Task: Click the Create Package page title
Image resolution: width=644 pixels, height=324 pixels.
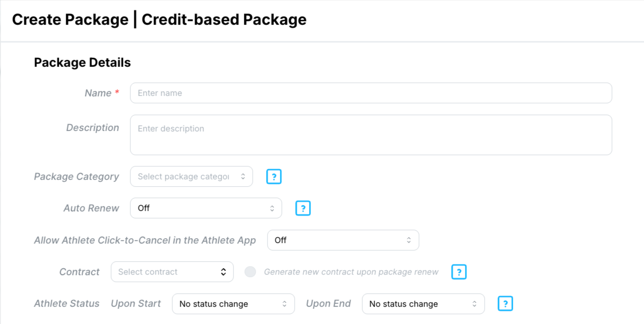Action: coord(159,20)
